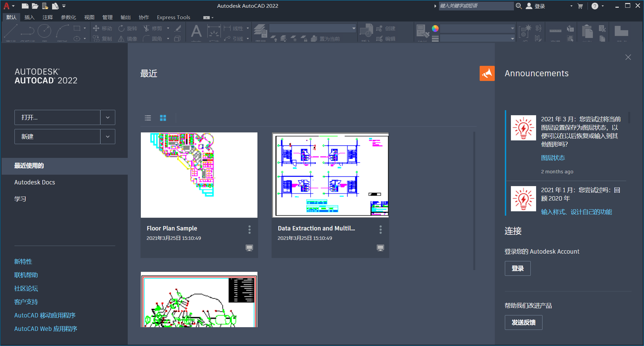
Task: Click the Open folder quick-access icon
Action: [35, 6]
